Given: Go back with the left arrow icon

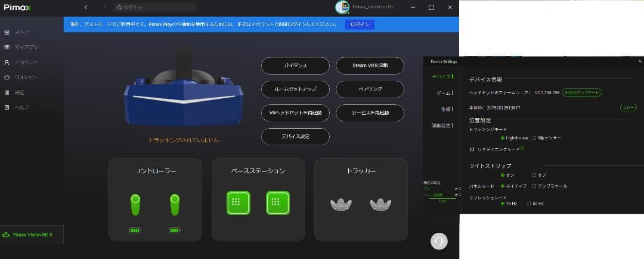Looking at the screenshot, I should (x=86, y=7).
